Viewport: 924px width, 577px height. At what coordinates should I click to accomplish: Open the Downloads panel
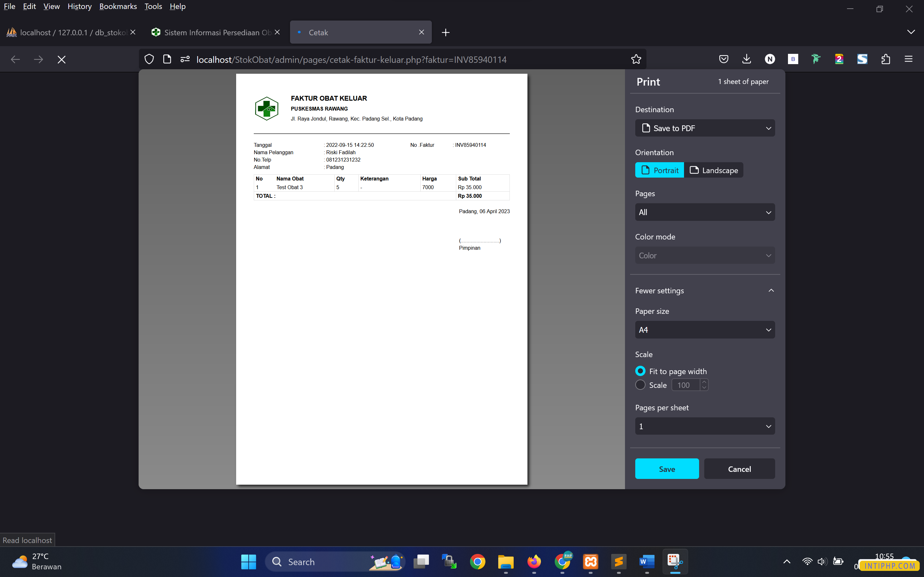[x=747, y=59]
